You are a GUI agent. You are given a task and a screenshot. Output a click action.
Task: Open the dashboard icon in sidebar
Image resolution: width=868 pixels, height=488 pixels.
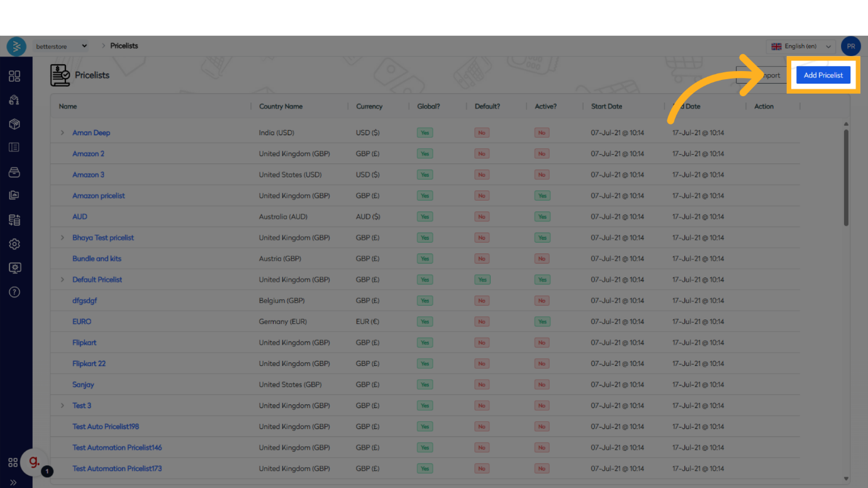click(x=14, y=76)
